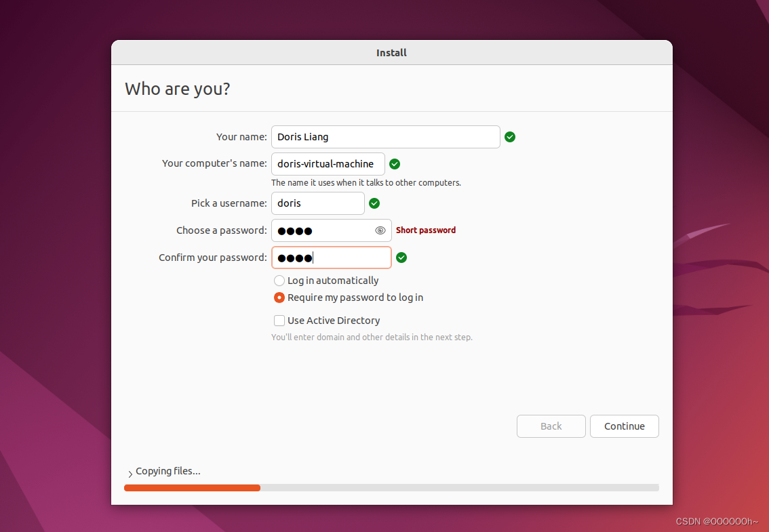Focus the Pick a username field
Viewport: 769px width, 532px height.
click(x=318, y=203)
